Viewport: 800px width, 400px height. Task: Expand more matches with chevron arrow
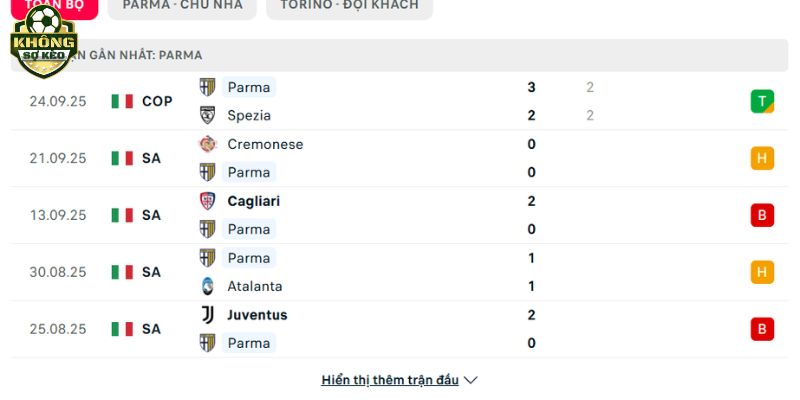(x=471, y=380)
